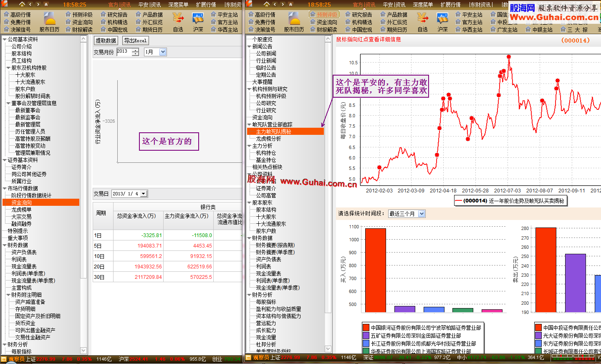
Task: Click the 自选 yuan icon in the left window
Action: click(178, 18)
